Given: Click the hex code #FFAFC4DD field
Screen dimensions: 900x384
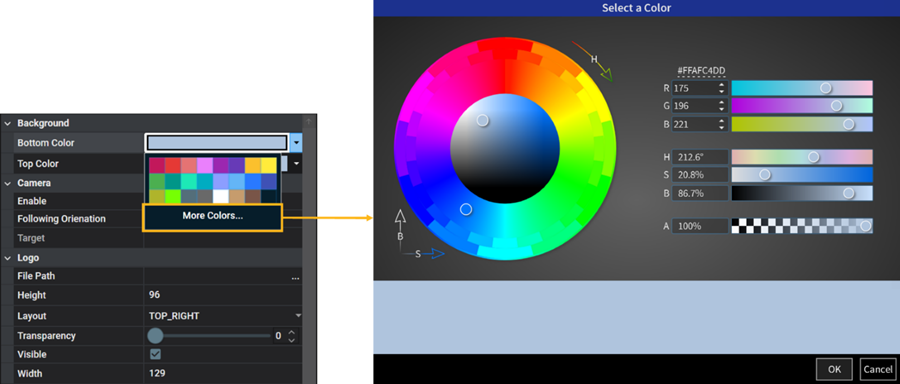Looking at the screenshot, I should [x=701, y=71].
